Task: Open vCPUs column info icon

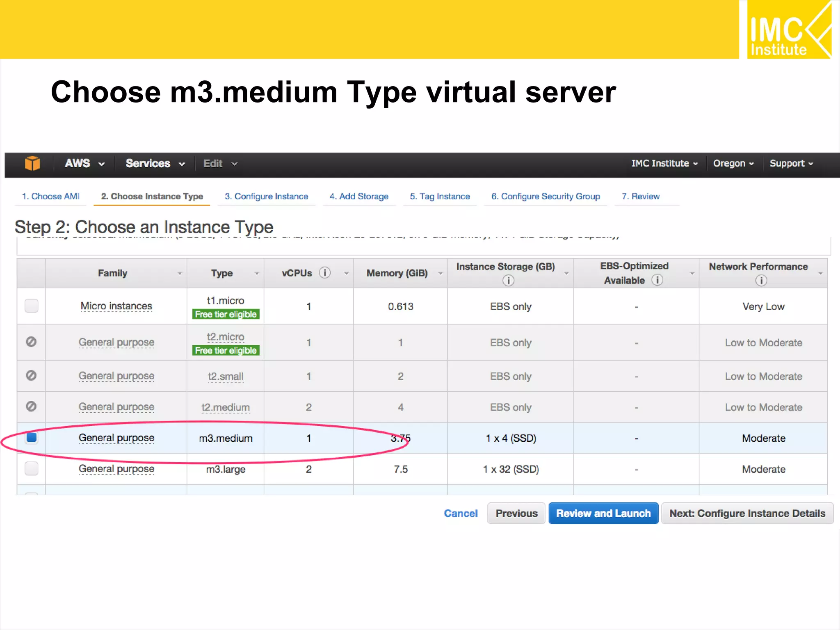Action: 325,273
